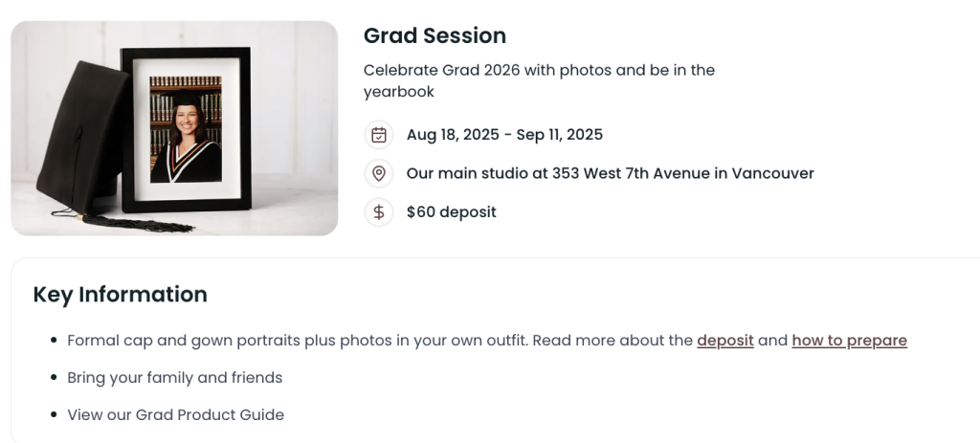Image resolution: width=980 pixels, height=443 pixels.
Task: Click the location pin icon
Action: click(x=379, y=173)
